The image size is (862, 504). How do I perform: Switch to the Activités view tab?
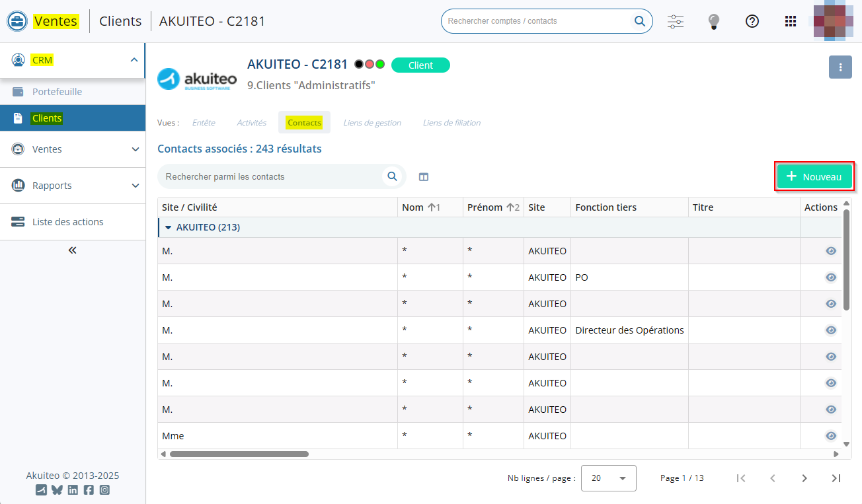point(251,123)
